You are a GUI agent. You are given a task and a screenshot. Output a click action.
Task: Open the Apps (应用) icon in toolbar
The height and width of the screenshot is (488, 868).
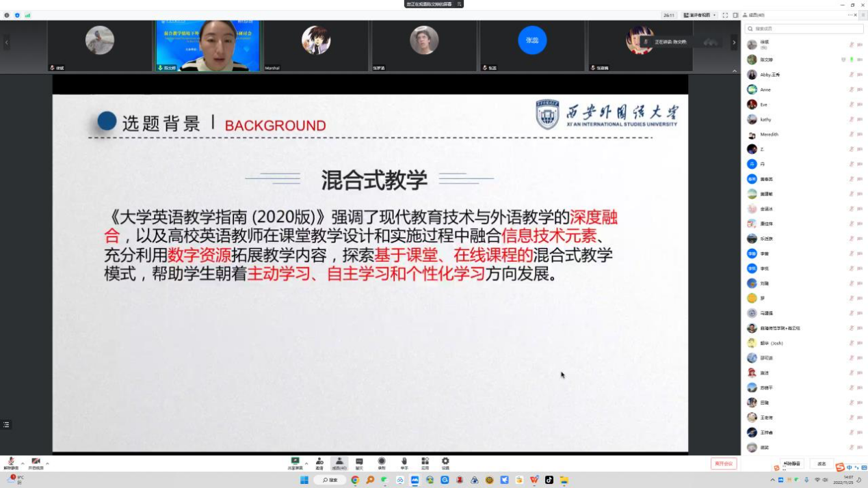click(425, 462)
